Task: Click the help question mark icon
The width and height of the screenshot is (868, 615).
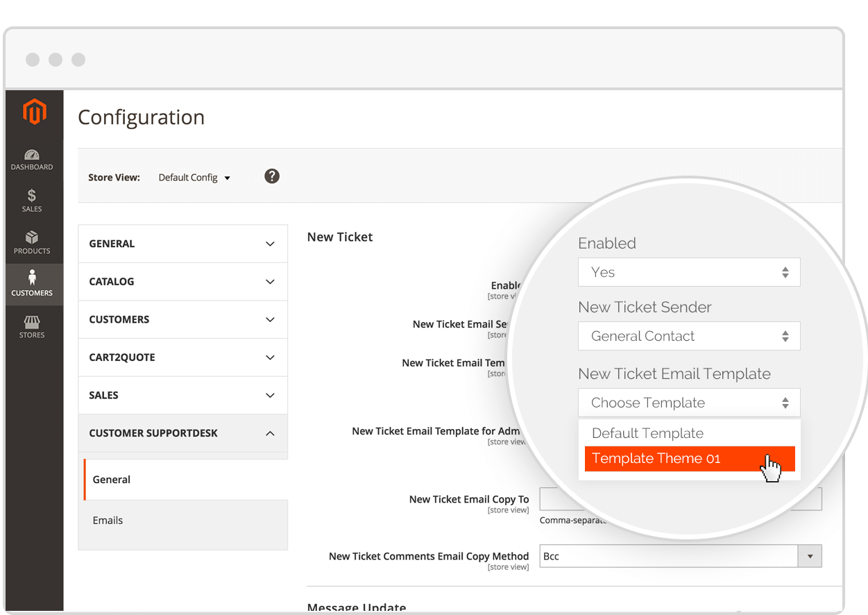Action: coord(272,176)
